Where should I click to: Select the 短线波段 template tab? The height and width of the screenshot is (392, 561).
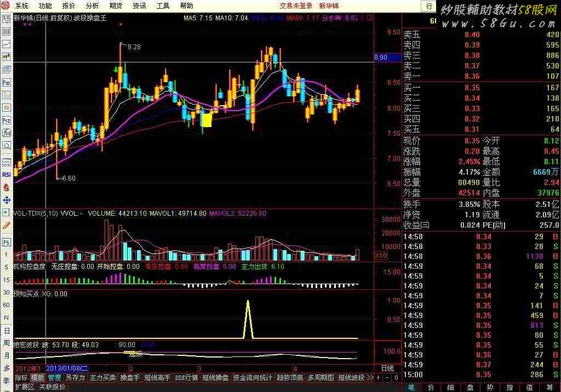coord(351,377)
